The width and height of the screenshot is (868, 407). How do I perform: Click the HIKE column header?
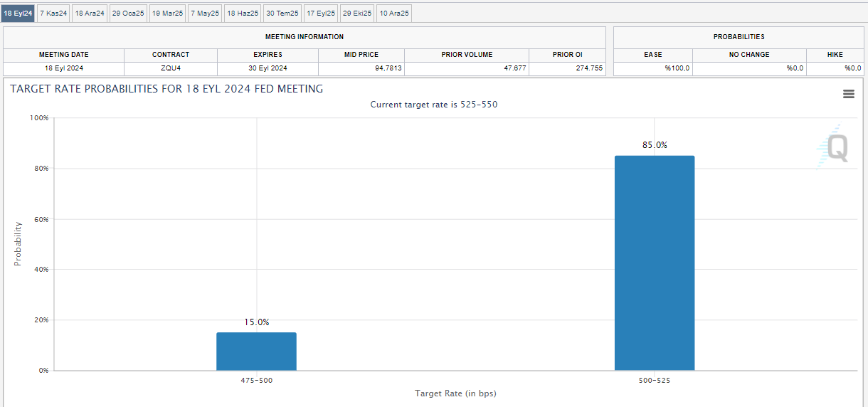835,55
